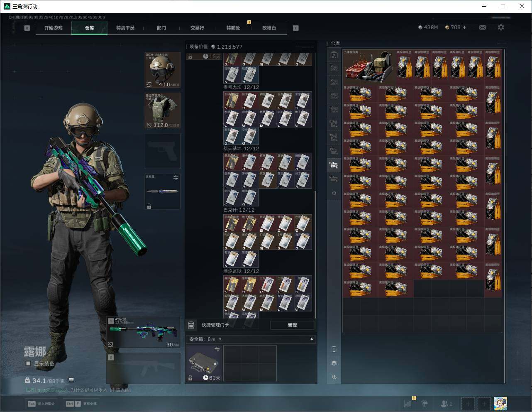Screen dimensions: 532x412
Task: Switch to the 特勤处 tab
Action: pos(233,28)
